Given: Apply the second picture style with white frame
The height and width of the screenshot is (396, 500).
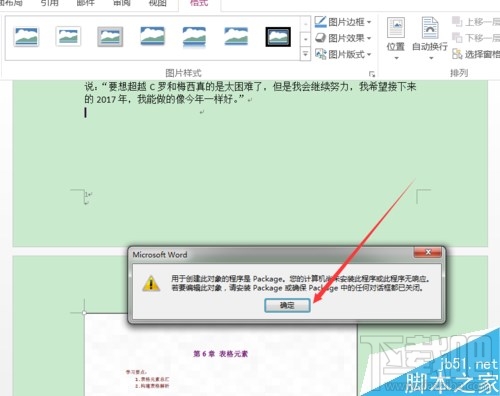Looking at the screenshot, I should click(68, 36).
